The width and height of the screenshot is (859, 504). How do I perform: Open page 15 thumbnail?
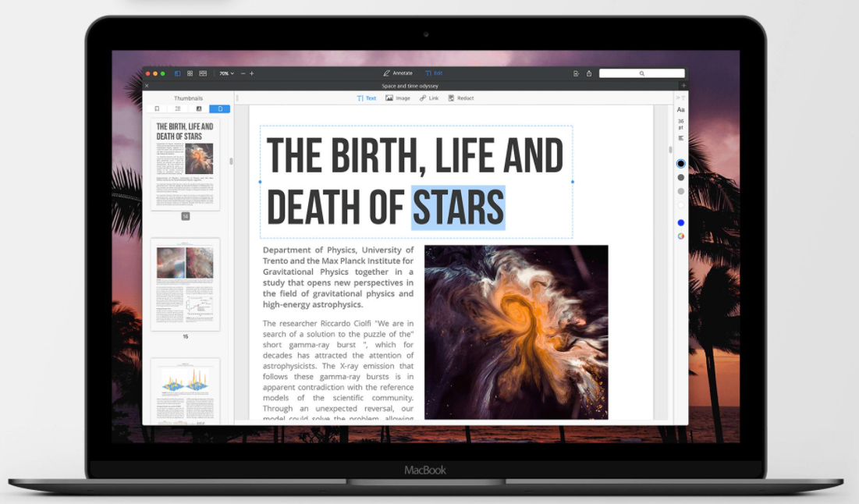pos(185,284)
